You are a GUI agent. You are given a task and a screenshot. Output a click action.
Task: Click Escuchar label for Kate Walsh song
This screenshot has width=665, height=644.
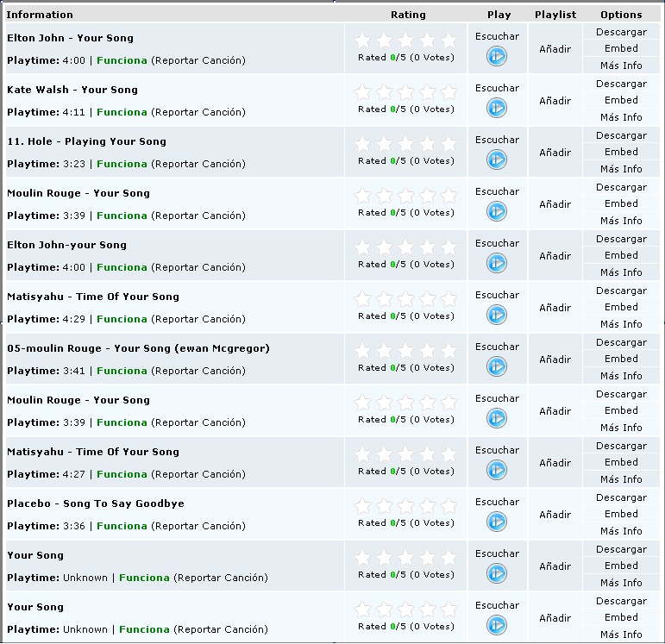tap(497, 88)
